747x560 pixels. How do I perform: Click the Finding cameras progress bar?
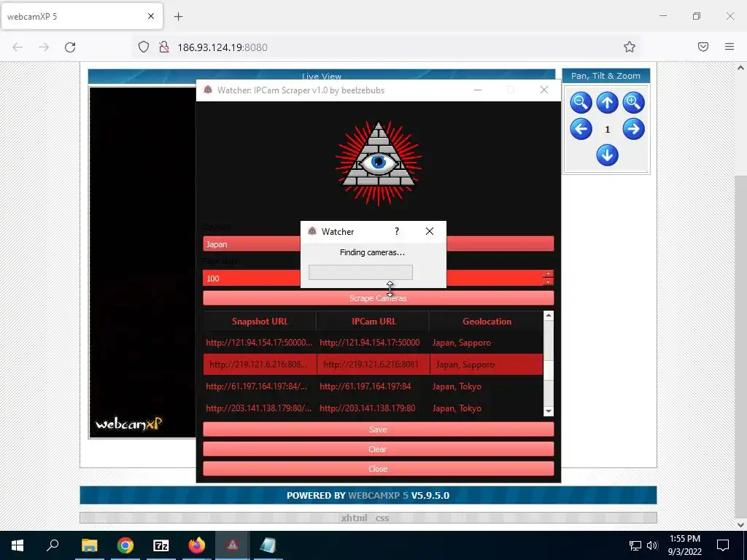[x=360, y=273]
